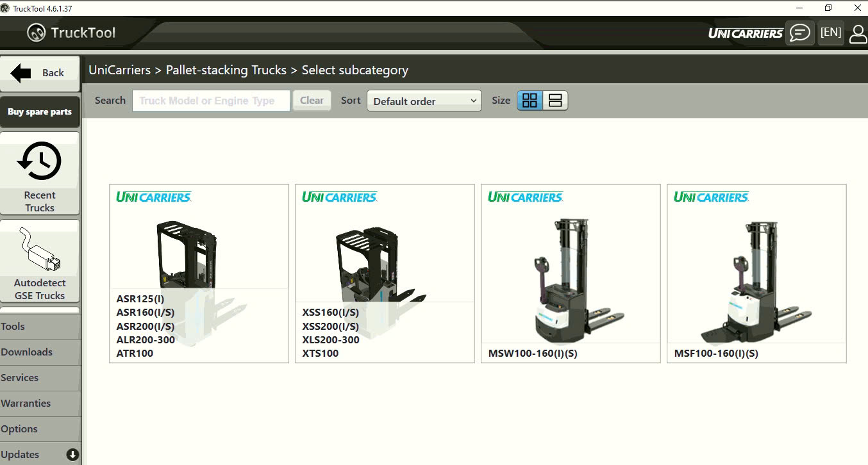Open the user account icon
868x465 pixels.
[858, 33]
